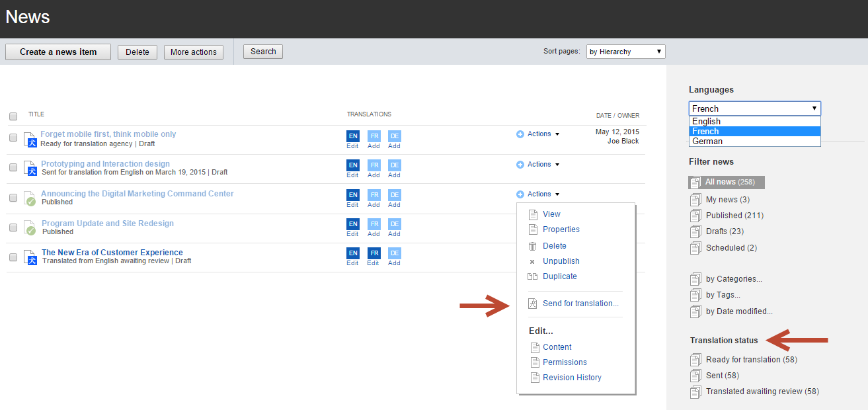Open the Forget mobile first, think mobile only title

[x=108, y=134]
